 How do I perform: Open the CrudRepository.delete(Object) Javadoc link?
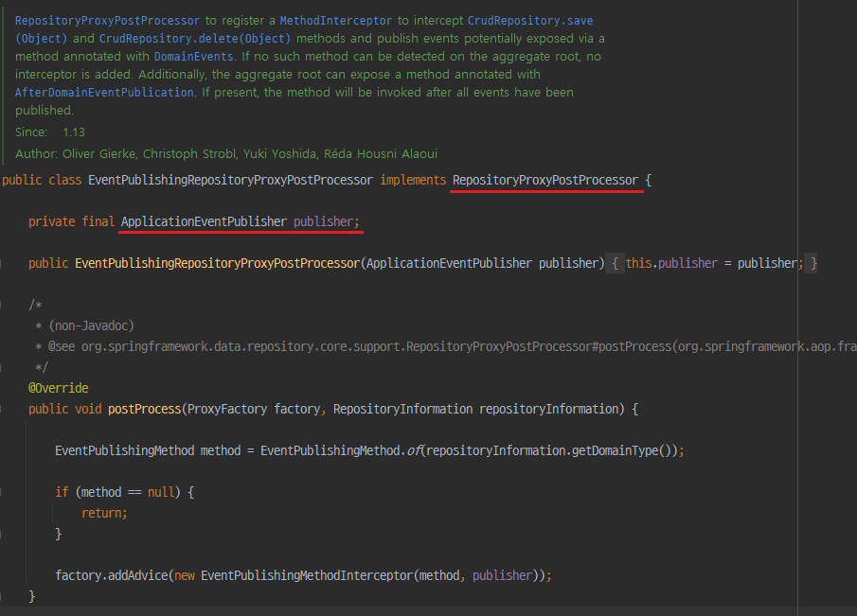(x=194, y=39)
